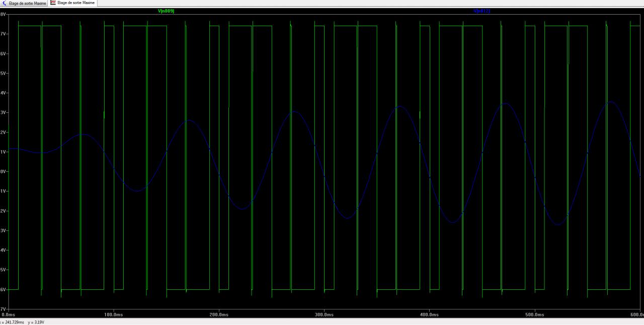This screenshot has width=644, height=325.
Task: Click the 5V label on the vertical axis
Action: pos(3,73)
